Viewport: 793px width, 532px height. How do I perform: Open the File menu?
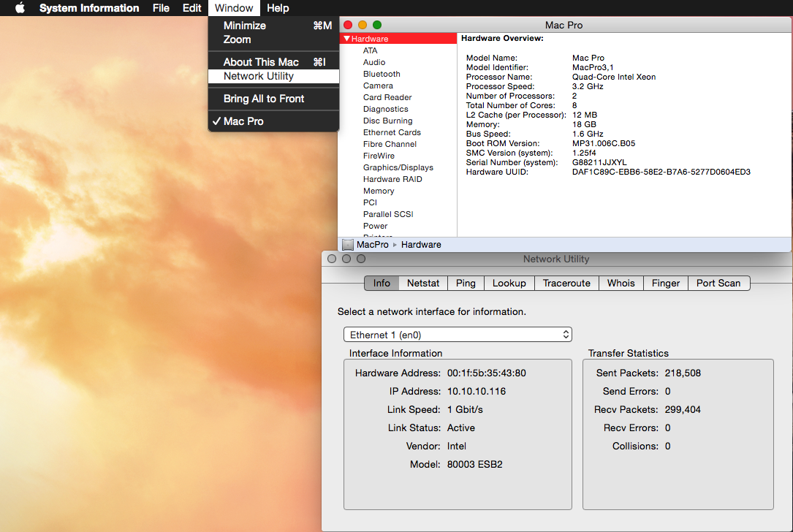161,8
